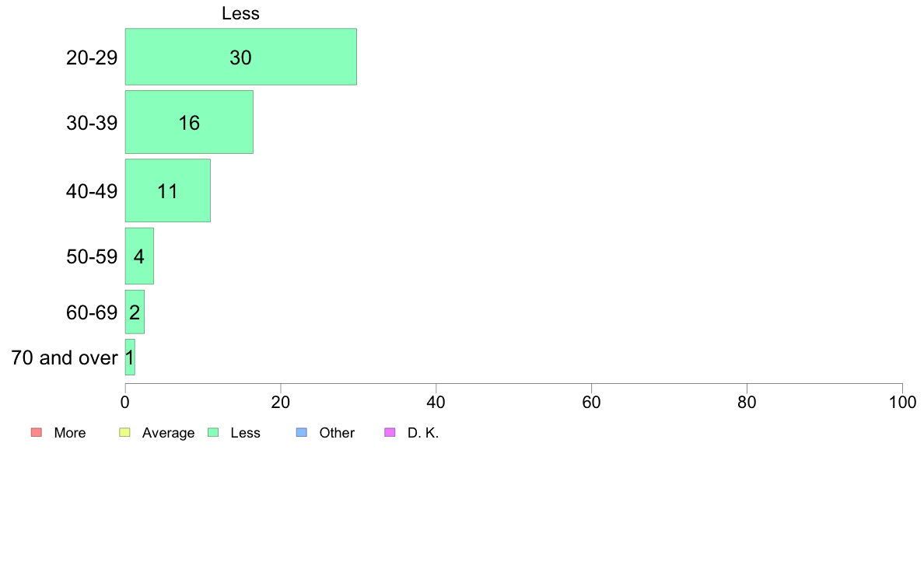The width and height of the screenshot is (924, 572).
Task: Select the 40-49 bar showing 11
Action: click(167, 190)
